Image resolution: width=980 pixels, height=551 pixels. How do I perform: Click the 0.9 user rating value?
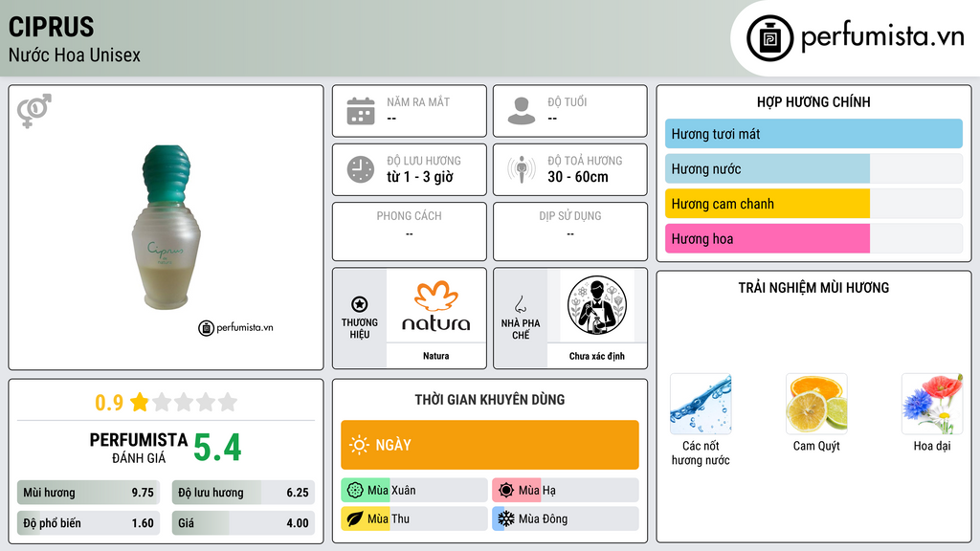(109, 403)
